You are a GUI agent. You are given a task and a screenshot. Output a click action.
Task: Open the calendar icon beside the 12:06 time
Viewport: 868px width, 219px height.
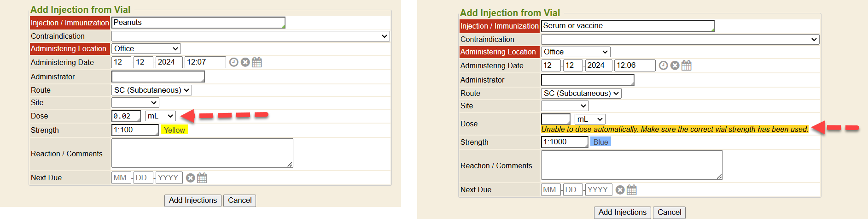tap(686, 65)
